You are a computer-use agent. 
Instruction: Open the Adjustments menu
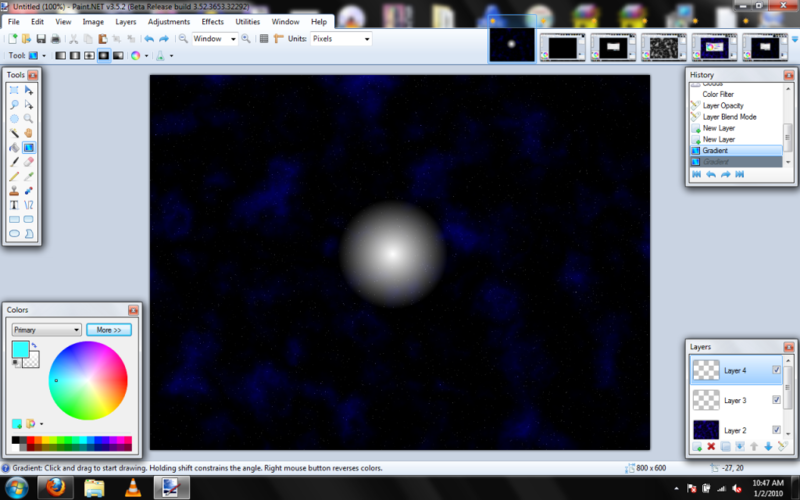pos(169,22)
